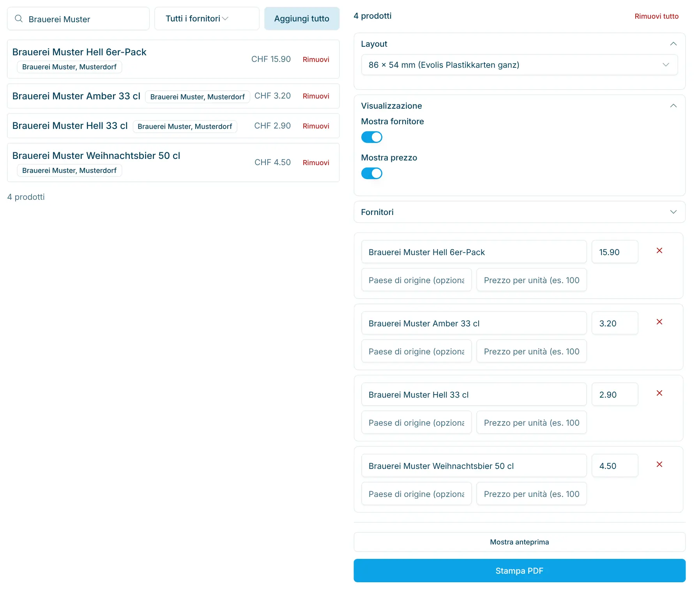Expand the Fornitori section
Viewport: 700px width, 606px height.
pos(519,212)
